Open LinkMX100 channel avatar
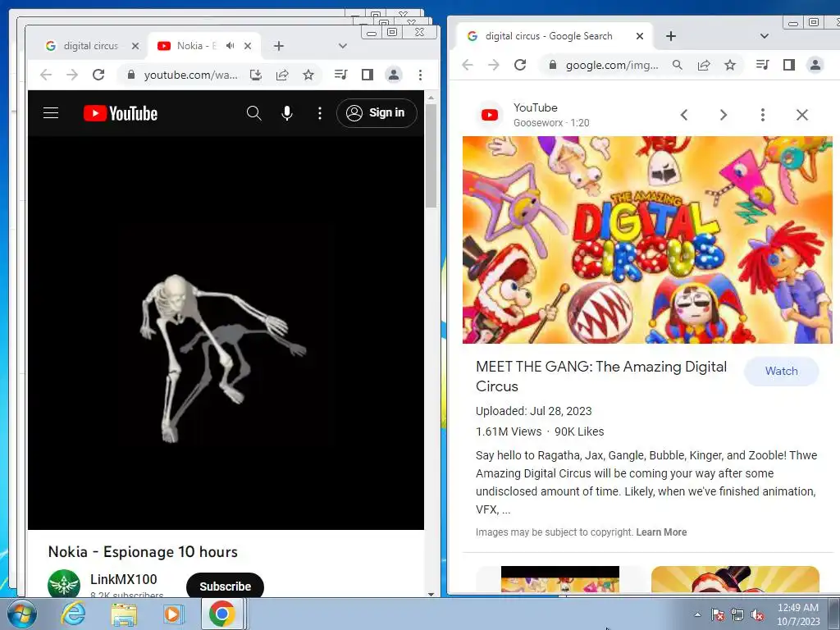Screen dimensions: 840x630 (64, 584)
